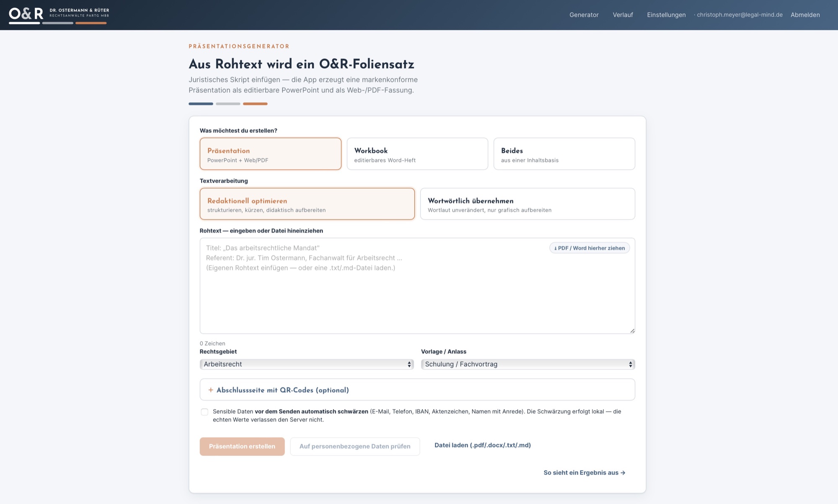Click the 0 Zeichen character counter
This screenshot has width=838, height=504.
(x=212, y=343)
